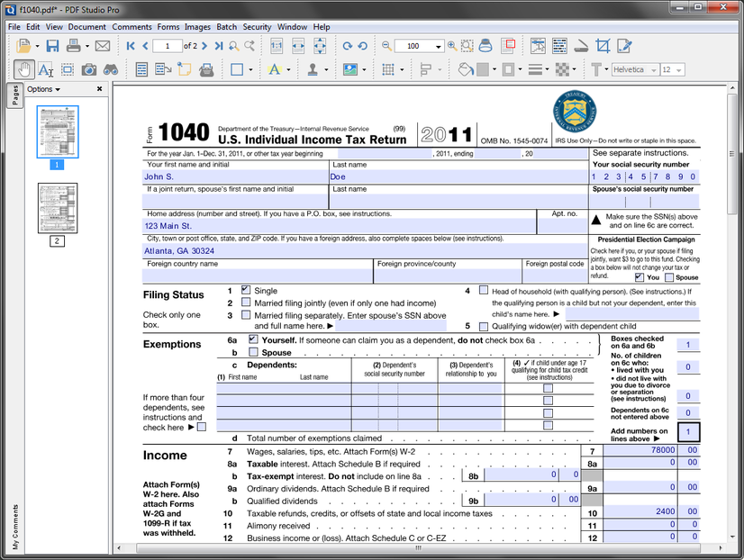
Task: Expand the line width dropdown arrow
Action: coord(547,70)
